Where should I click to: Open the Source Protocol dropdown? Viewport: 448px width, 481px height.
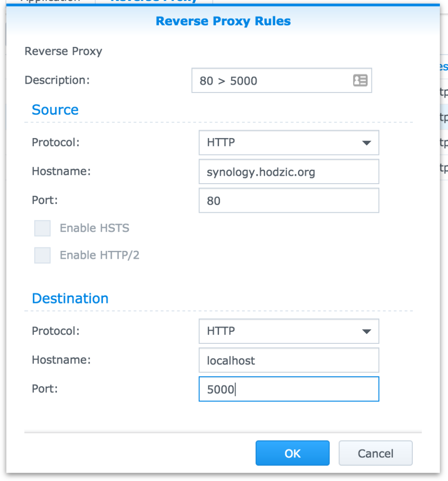(x=289, y=143)
